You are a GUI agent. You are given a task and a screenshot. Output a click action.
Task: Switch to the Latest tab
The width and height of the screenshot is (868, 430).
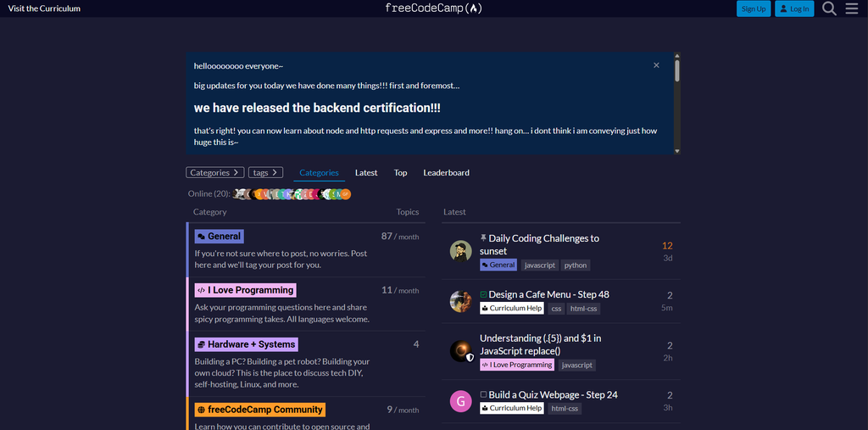366,172
